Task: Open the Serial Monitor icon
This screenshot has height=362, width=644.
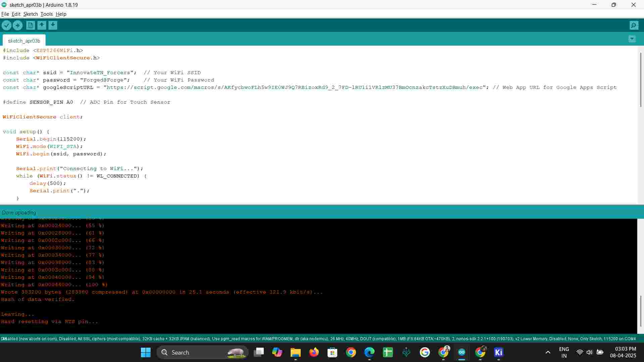Action: point(634,25)
